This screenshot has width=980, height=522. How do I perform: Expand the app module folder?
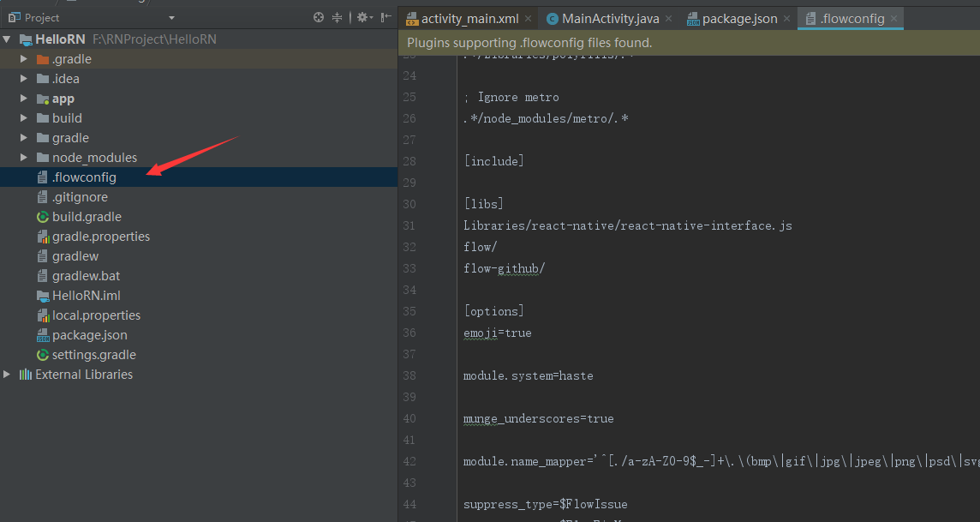[x=25, y=99]
